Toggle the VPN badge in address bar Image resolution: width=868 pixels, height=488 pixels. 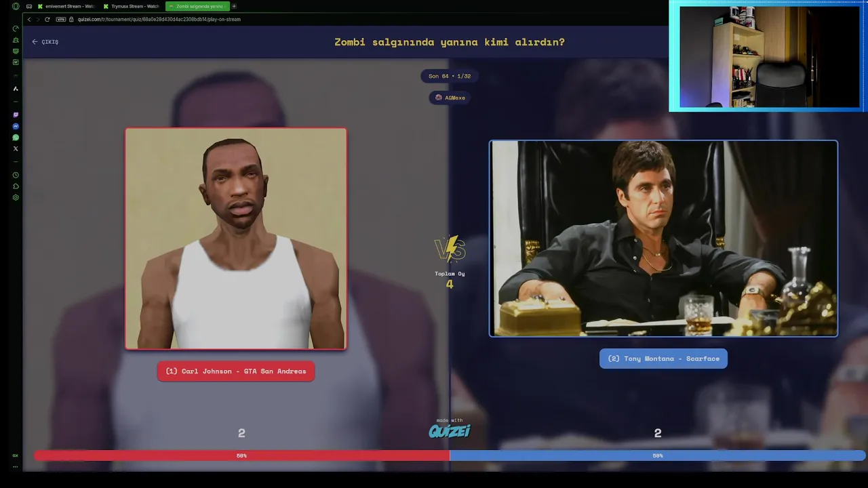click(x=61, y=19)
